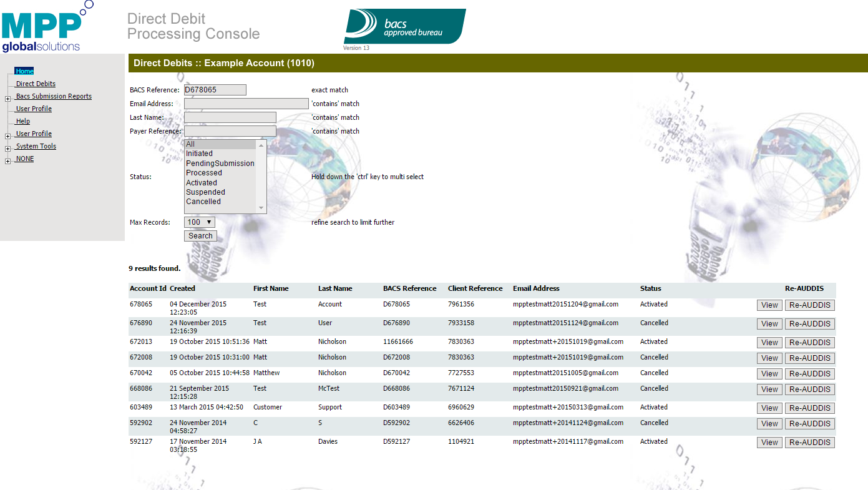The height and width of the screenshot is (490, 868).
Task: Focus the BACS Reference input field
Action: [215, 90]
